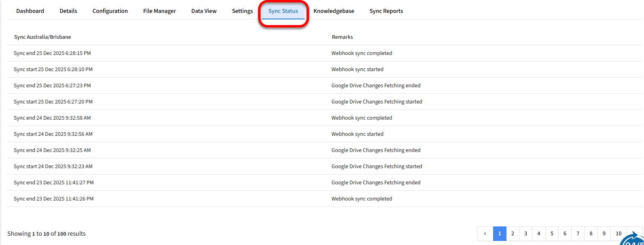Open the Sync Reports tab
The width and height of the screenshot is (644, 245).
[386, 11]
